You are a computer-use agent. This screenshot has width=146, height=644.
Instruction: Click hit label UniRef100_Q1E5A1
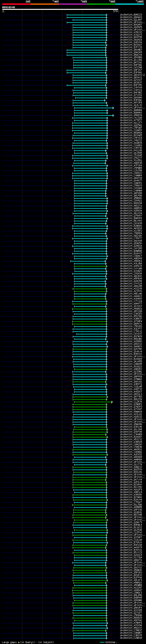[131, 125]
